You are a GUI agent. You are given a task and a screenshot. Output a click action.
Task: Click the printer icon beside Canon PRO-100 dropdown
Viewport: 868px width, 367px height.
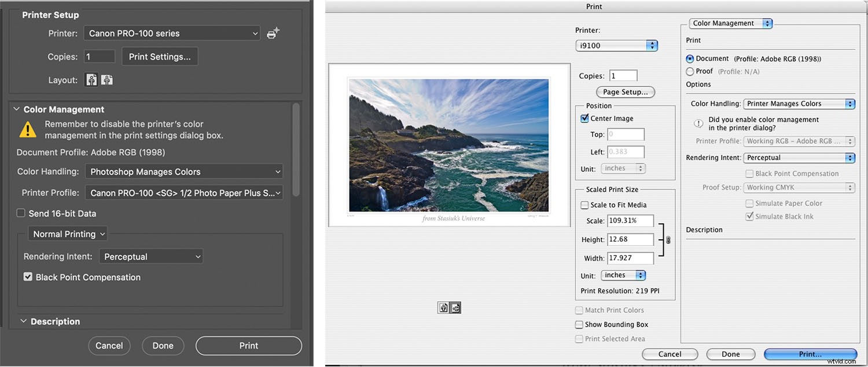[x=272, y=33]
